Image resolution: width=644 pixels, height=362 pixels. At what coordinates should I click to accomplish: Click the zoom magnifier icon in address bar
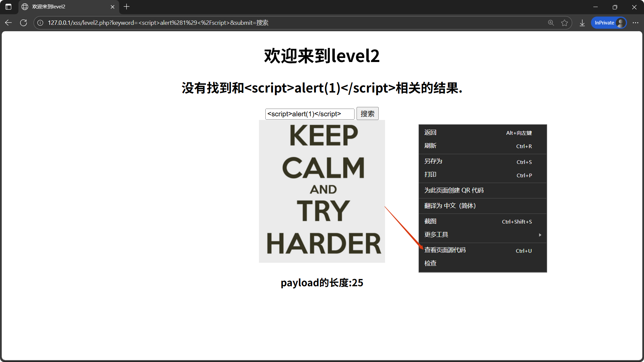(551, 23)
